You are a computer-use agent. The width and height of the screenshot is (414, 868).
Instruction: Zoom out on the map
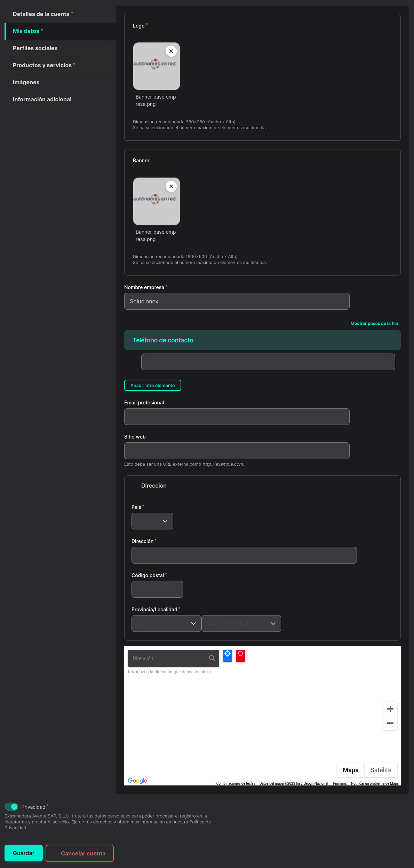click(390, 723)
